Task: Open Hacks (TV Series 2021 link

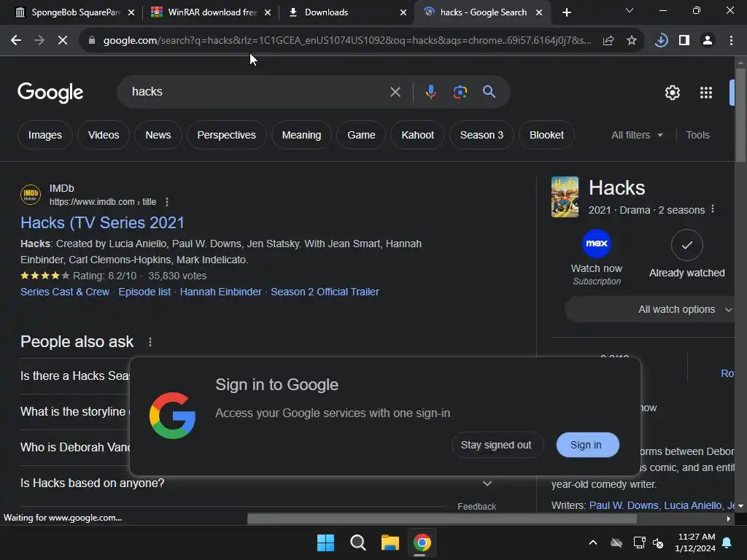Action: pyautogui.click(x=102, y=223)
